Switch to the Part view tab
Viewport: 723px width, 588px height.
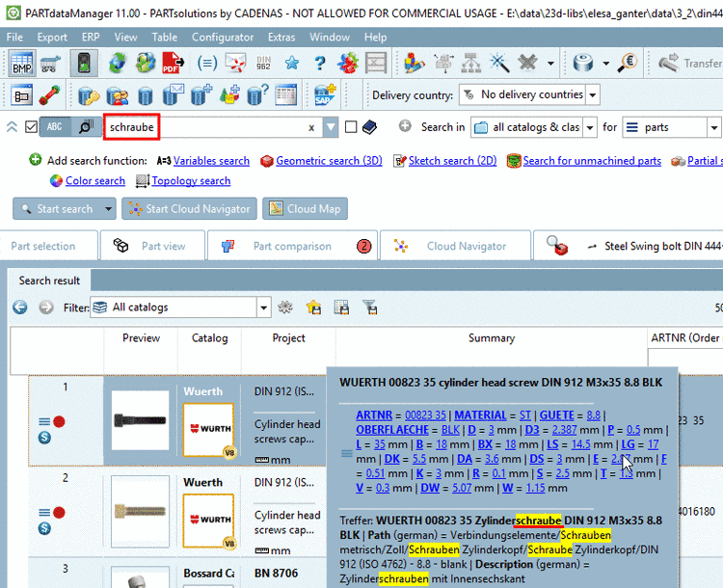tap(152, 246)
